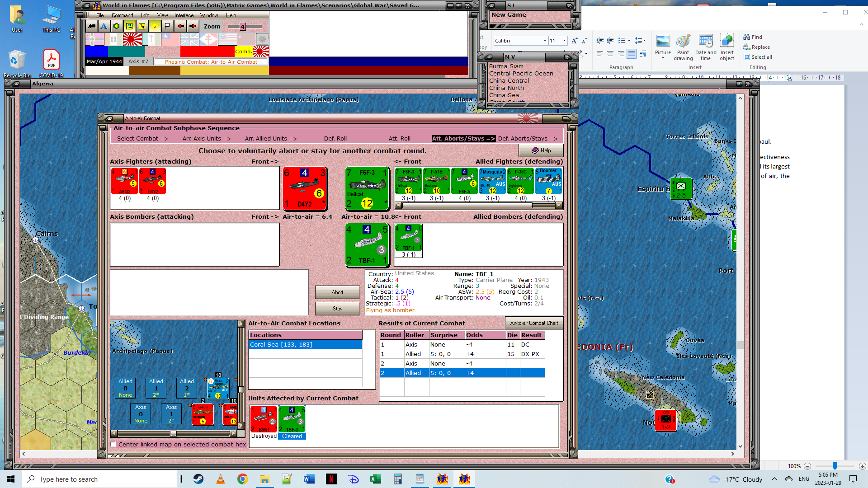Viewport: 868px width, 488px height.
Task: Click the WordPad zoom slider at 100%
Action: [x=835, y=466]
